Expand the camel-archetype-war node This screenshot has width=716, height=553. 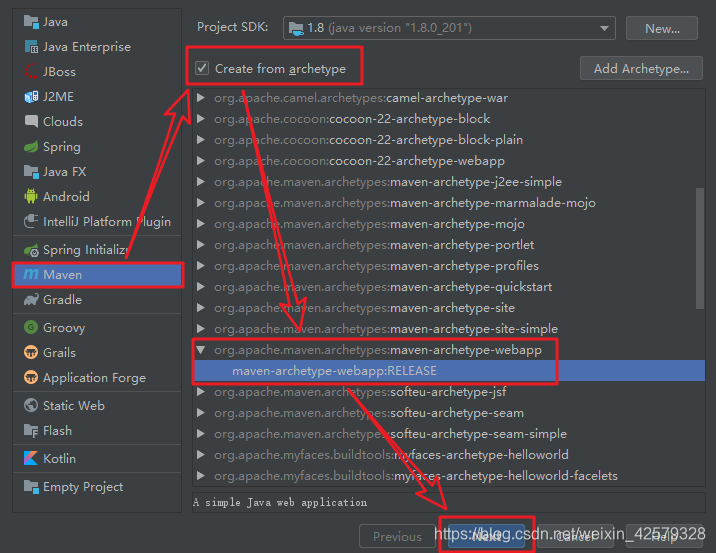(200, 97)
